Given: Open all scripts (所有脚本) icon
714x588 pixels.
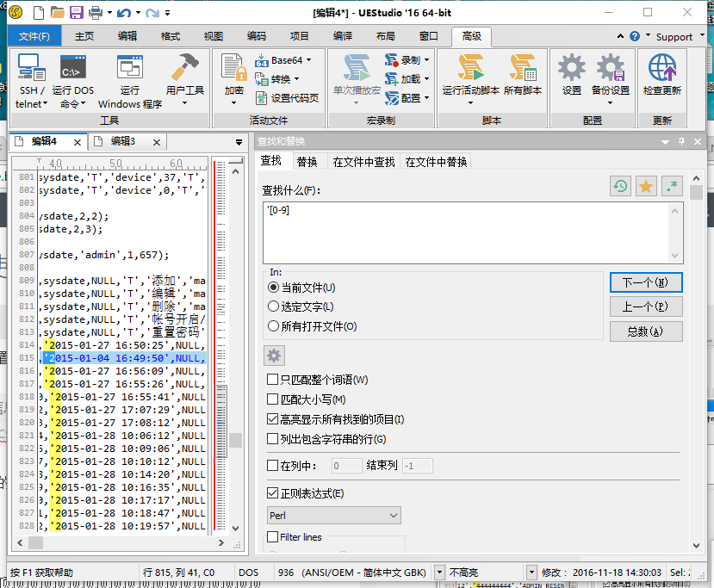Looking at the screenshot, I should [x=523, y=67].
